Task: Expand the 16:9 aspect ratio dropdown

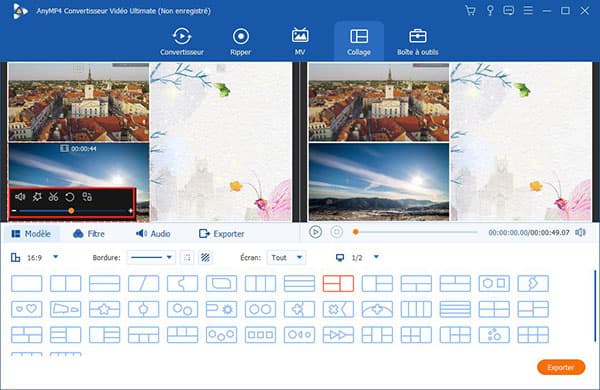Action: pyautogui.click(x=55, y=257)
